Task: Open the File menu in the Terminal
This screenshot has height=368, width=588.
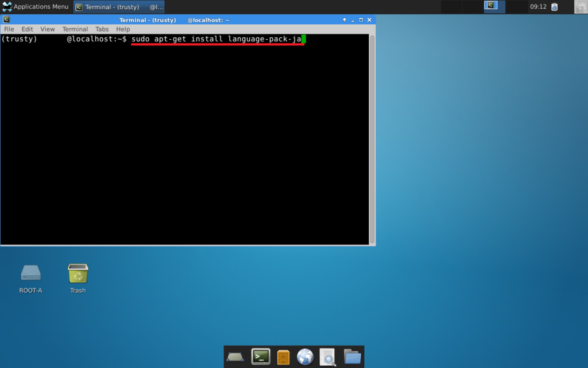Action: (9, 29)
